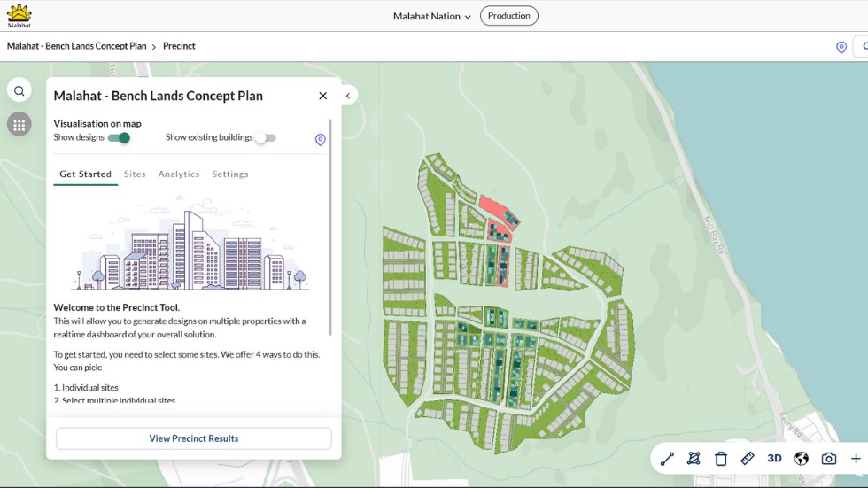This screenshot has width=868, height=488.
Task: Click the plus icon in map toolbar
Action: [x=856, y=459]
